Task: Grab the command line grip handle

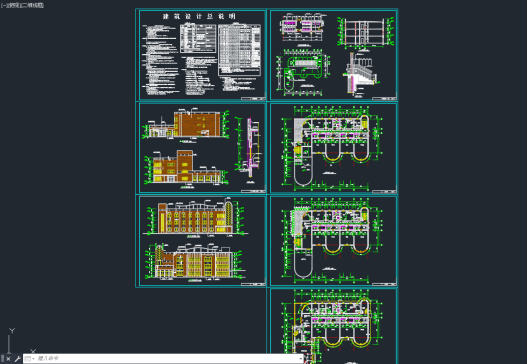Action: pyautogui.click(x=2, y=359)
